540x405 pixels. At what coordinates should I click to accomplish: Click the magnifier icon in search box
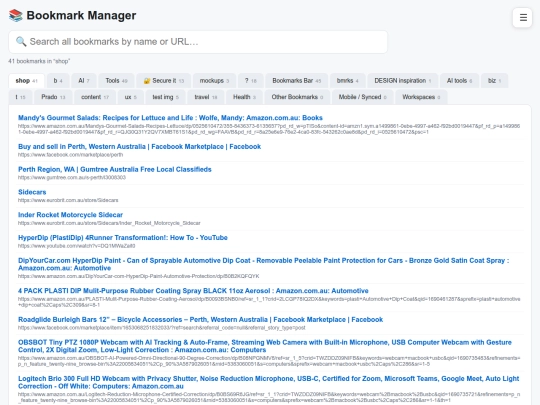coord(21,42)
